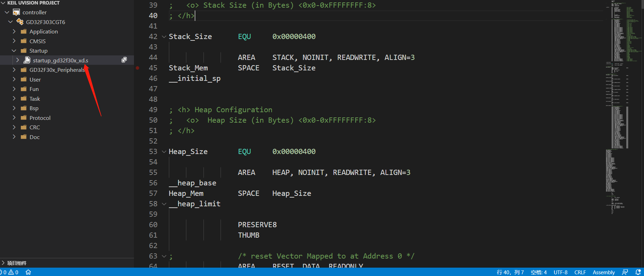
Task: Click the feedback icon in status bar
Action: pos(625,272)
